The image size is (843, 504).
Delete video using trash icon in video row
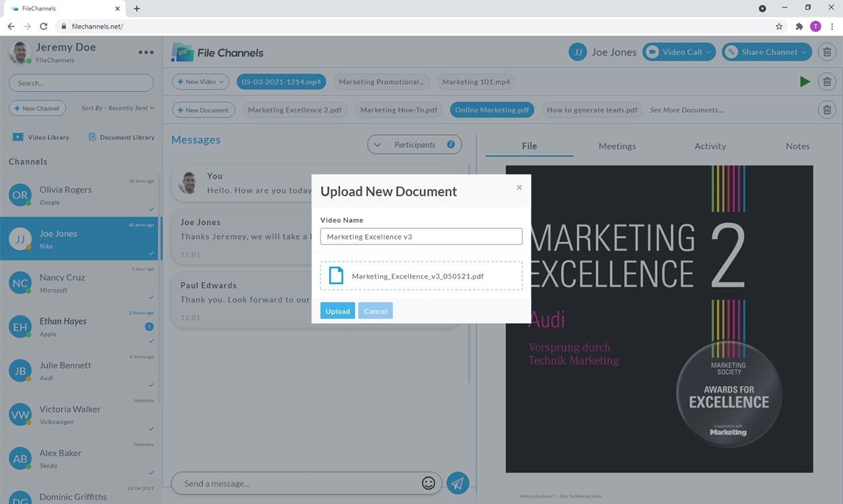pyautogui.click(x=826, y=82)
